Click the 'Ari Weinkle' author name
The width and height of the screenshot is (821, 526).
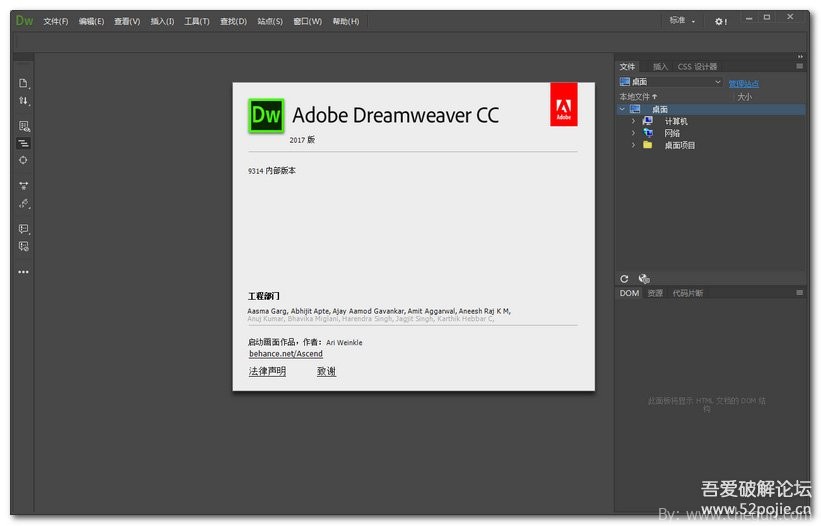click(x=344, y=343)
